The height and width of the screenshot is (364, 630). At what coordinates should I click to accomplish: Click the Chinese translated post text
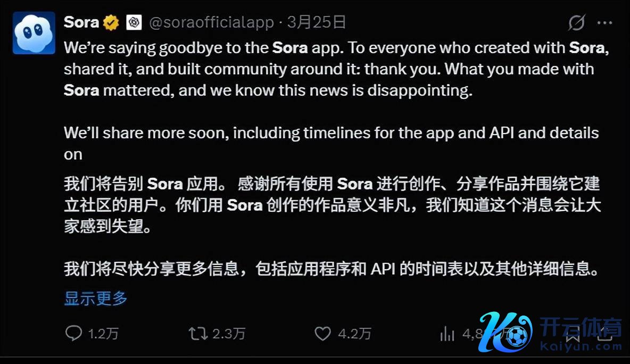tap(332, 226)
